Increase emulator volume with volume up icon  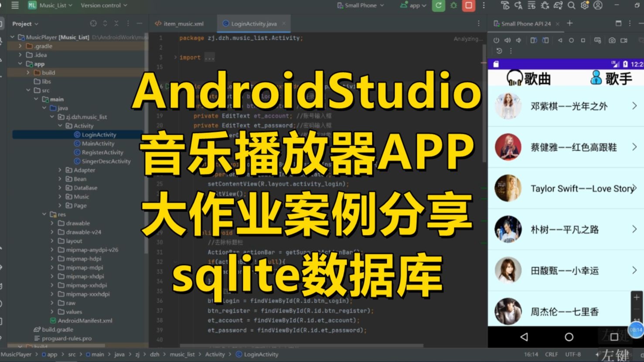pyautogui.click(x=507, y=40)
